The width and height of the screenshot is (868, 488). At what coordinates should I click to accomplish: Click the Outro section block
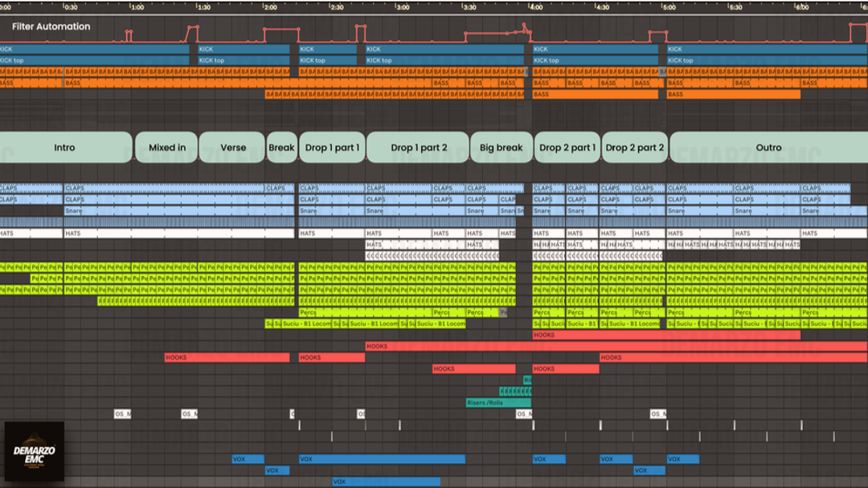[768, 148]
